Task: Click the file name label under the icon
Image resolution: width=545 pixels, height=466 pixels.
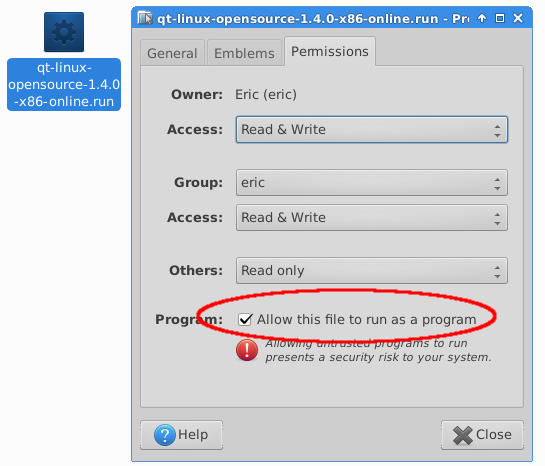Action: [64, 84]
